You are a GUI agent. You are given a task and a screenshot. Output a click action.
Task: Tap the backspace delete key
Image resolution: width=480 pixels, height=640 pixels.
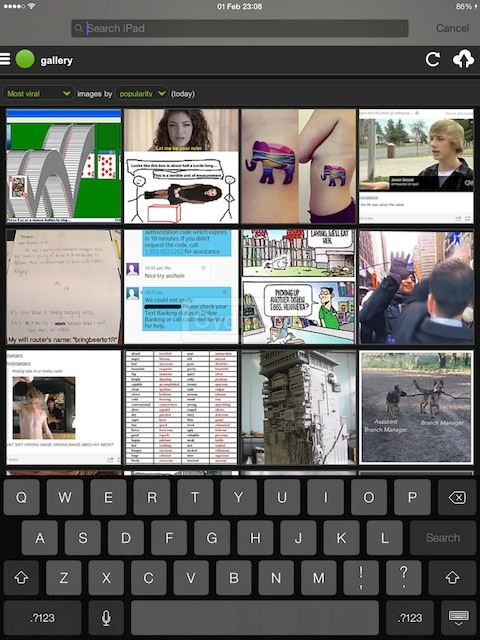[x=457, y=497]
